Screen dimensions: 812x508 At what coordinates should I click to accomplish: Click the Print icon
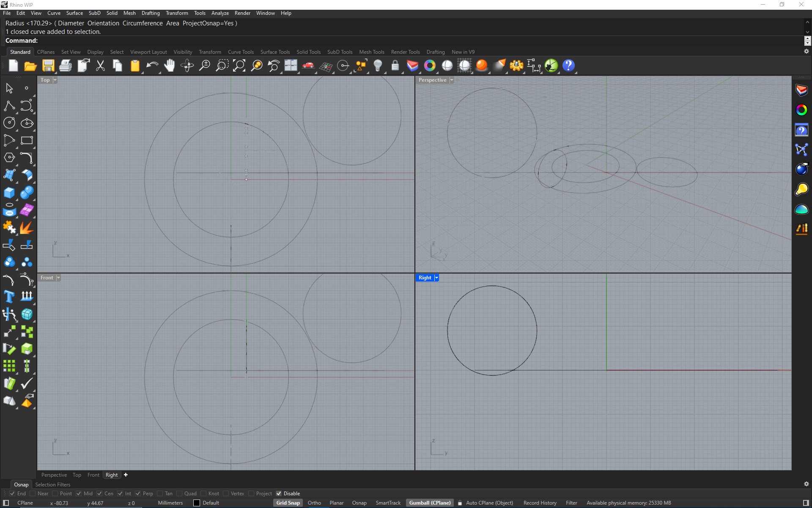pyautogui.click(x=66, y=66)
